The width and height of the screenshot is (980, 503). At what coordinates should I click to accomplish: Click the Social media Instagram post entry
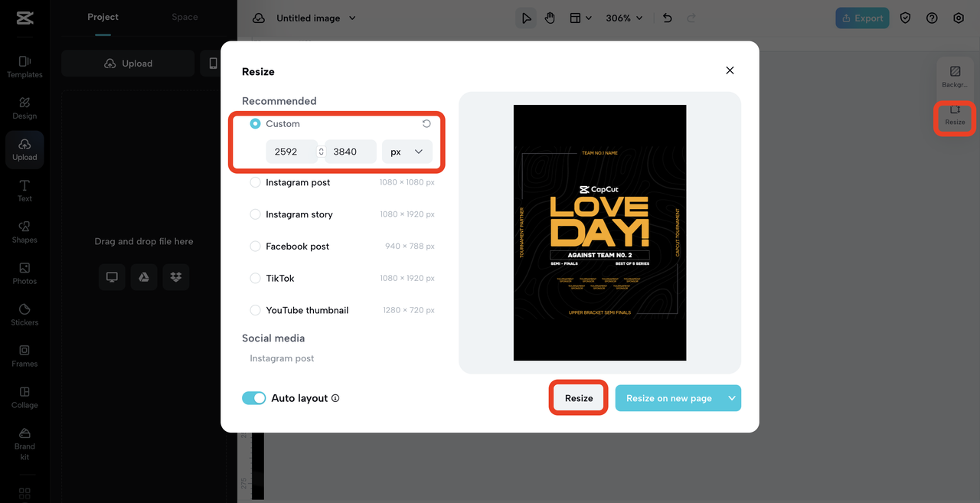[282, 358]
